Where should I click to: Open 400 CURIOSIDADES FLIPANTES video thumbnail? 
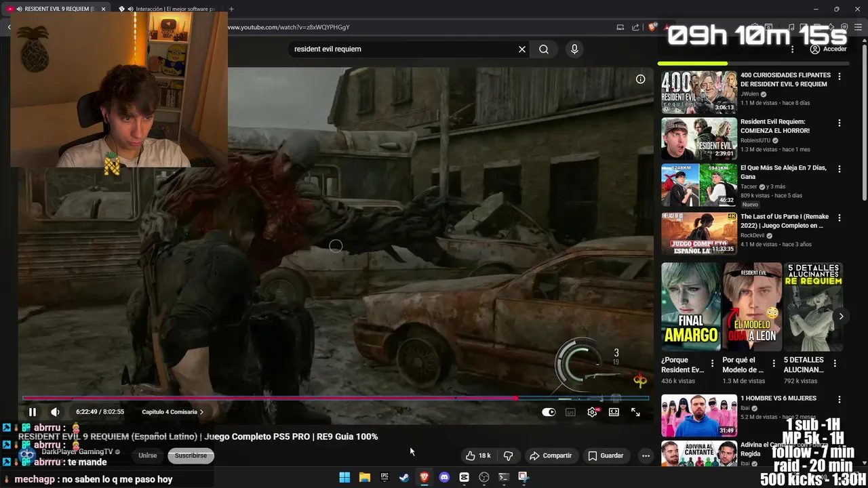(x=699, y=93)
